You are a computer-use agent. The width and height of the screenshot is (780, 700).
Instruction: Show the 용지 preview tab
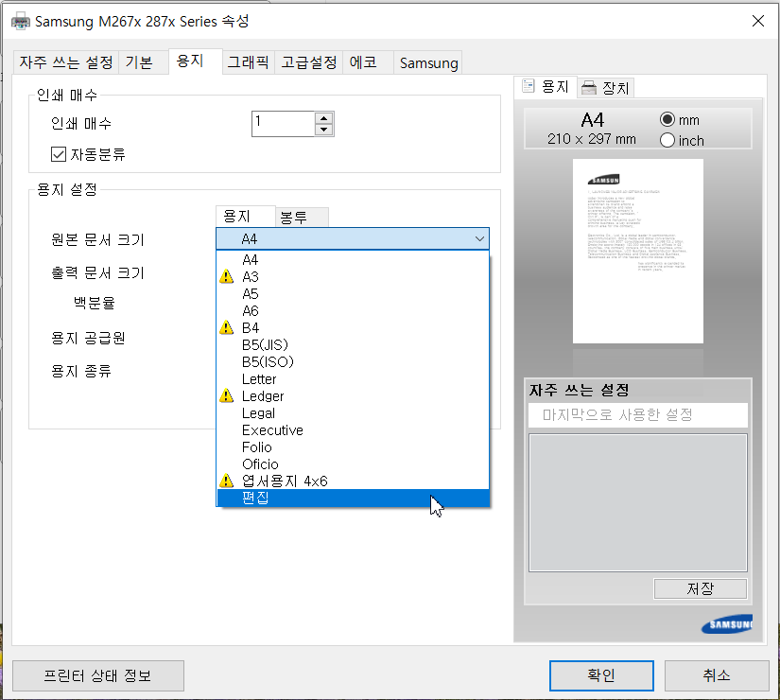pos(546,87)
